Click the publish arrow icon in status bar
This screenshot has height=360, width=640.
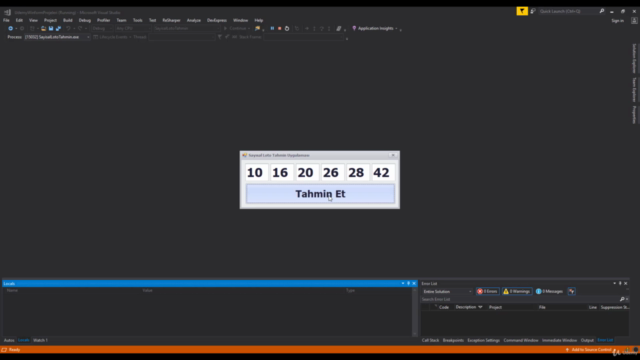point(567,350)
